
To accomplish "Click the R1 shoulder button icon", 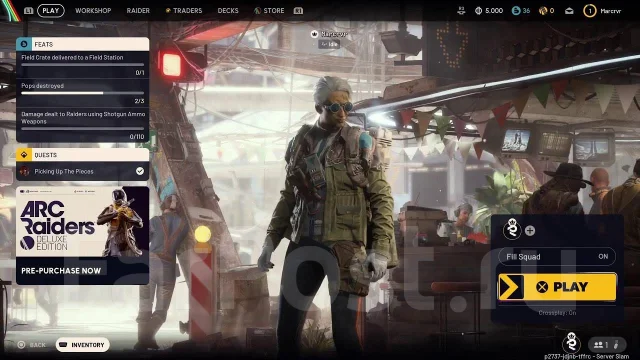I will pos(298,11).
